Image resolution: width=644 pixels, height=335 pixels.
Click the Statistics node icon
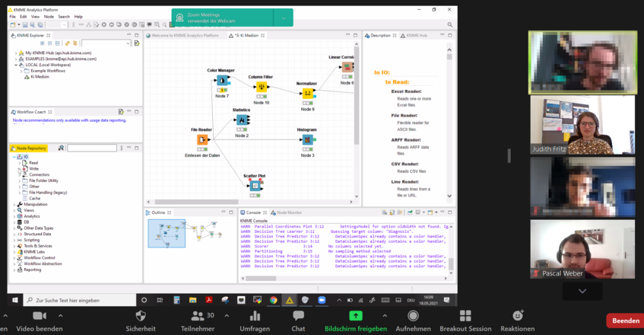point(242,120)
